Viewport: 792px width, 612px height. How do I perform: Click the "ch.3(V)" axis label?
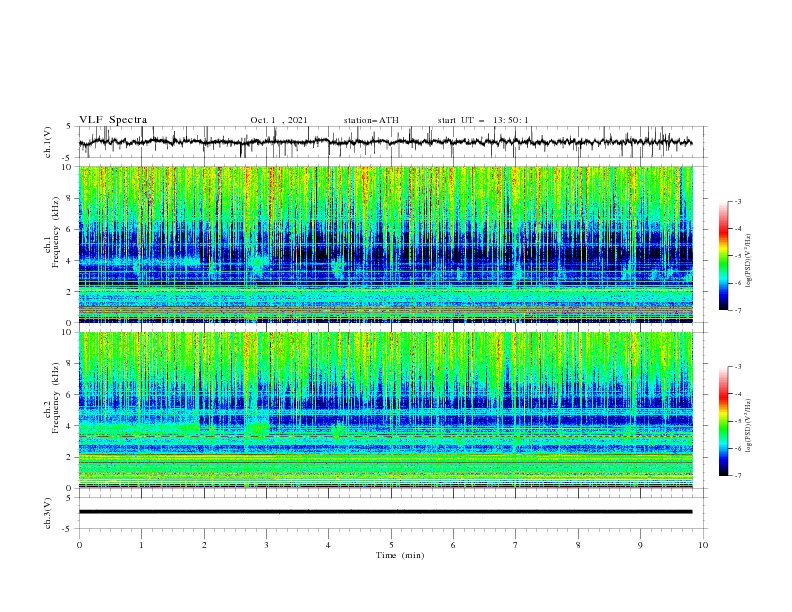(x=48, y=513)
